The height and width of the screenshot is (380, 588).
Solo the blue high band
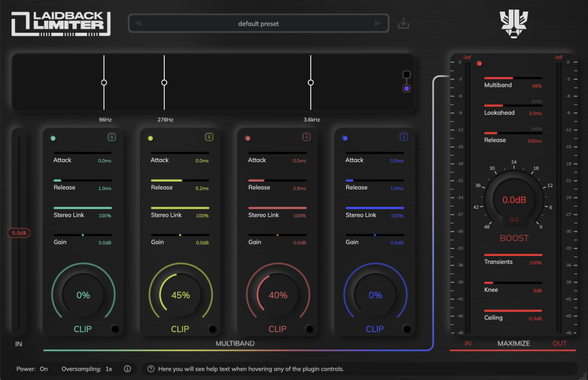point(404,137)
